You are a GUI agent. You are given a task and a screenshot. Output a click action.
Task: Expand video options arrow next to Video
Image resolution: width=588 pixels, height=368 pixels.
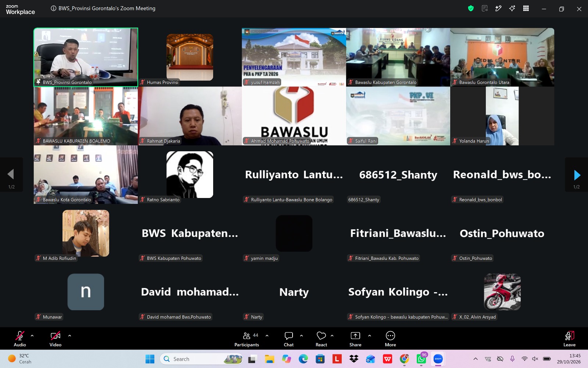[x=69, y=336]
